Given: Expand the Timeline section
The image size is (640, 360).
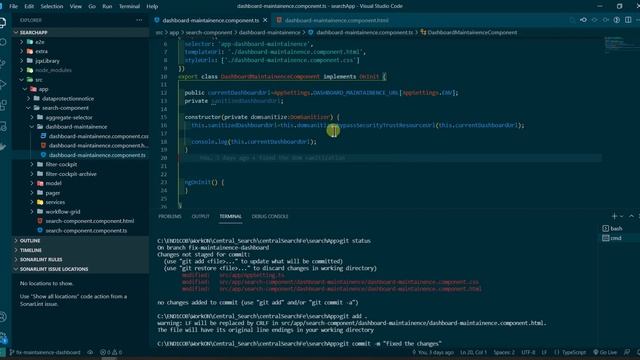Looking at the screenshot, I should pos(80,250).
